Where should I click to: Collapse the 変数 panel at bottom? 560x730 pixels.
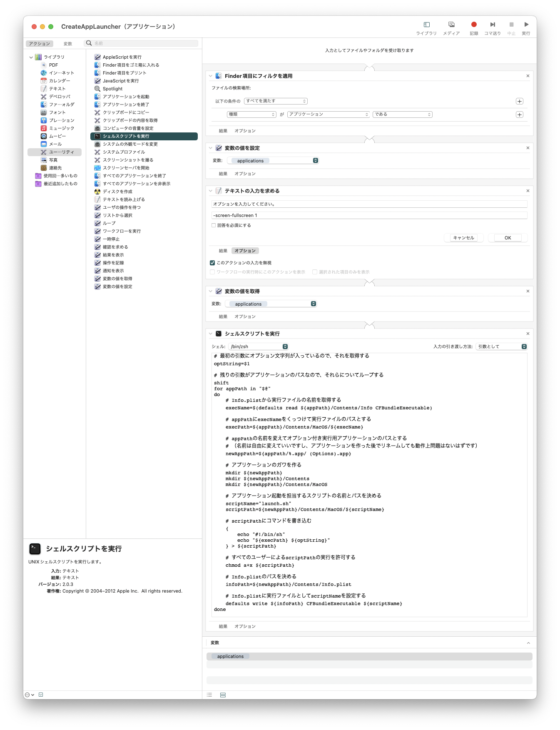click(528, 643)
